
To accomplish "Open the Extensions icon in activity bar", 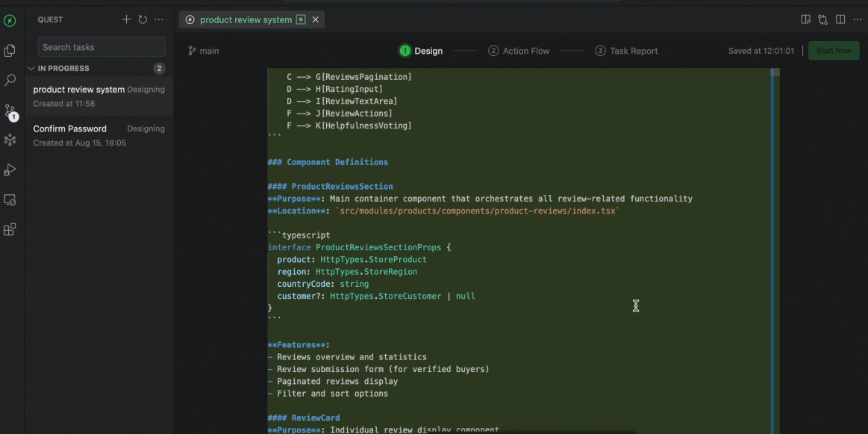I will [x=10, y=230].
